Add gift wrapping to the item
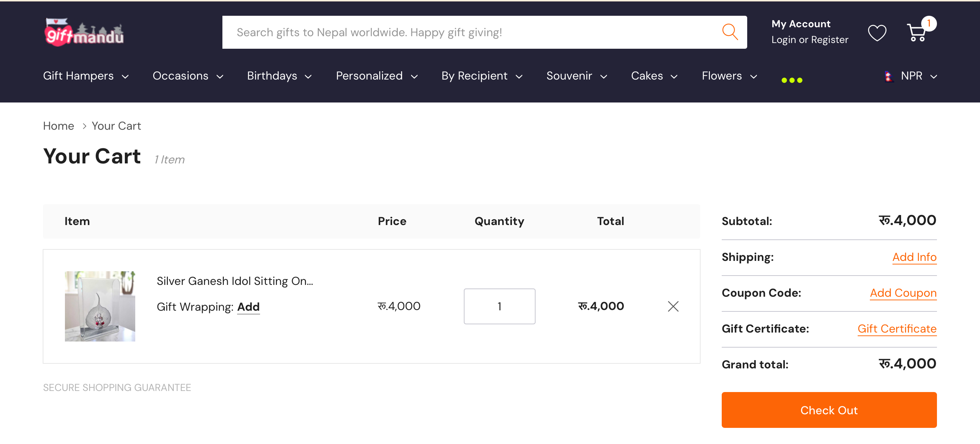 [249, 307]
